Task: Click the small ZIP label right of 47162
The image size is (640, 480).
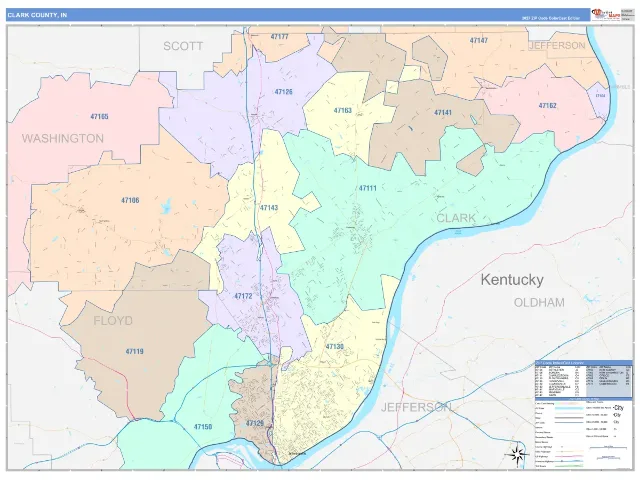Action: point(600,96)
